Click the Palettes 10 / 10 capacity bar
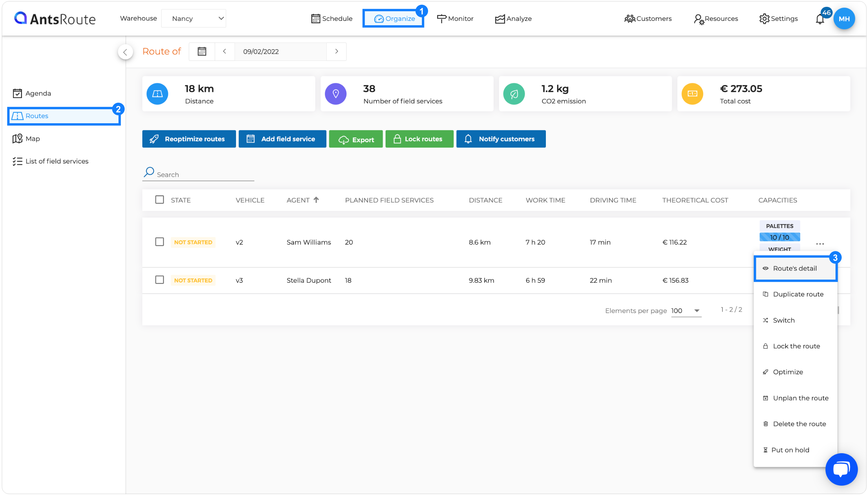This screenshot has width=868, height=495. tap(780, 237)
